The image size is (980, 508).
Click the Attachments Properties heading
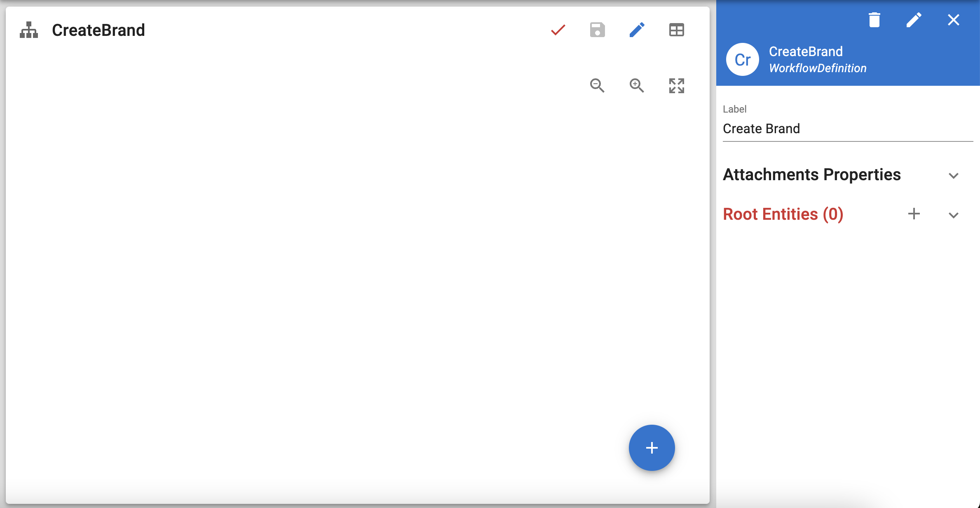point(811,175)
